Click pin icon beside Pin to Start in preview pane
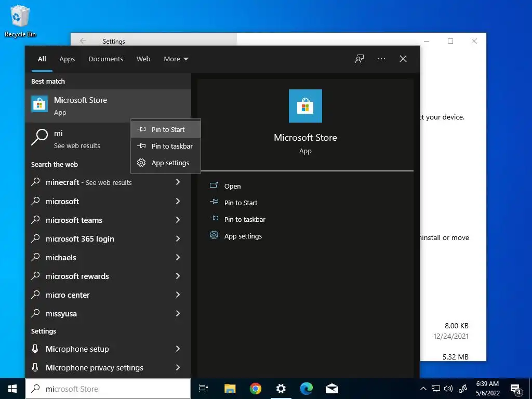The width and height of the screenshot is (532, 399). (x=214, y=202)
